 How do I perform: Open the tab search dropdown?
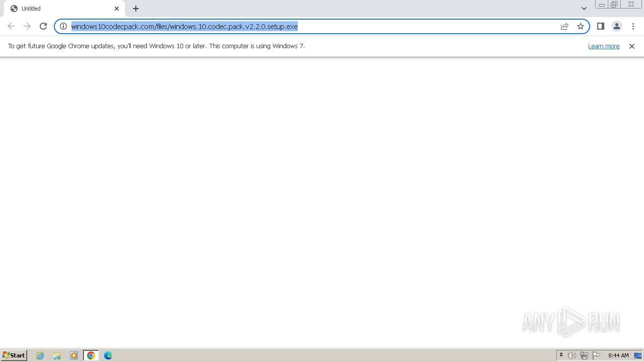[x=584, y=9]
